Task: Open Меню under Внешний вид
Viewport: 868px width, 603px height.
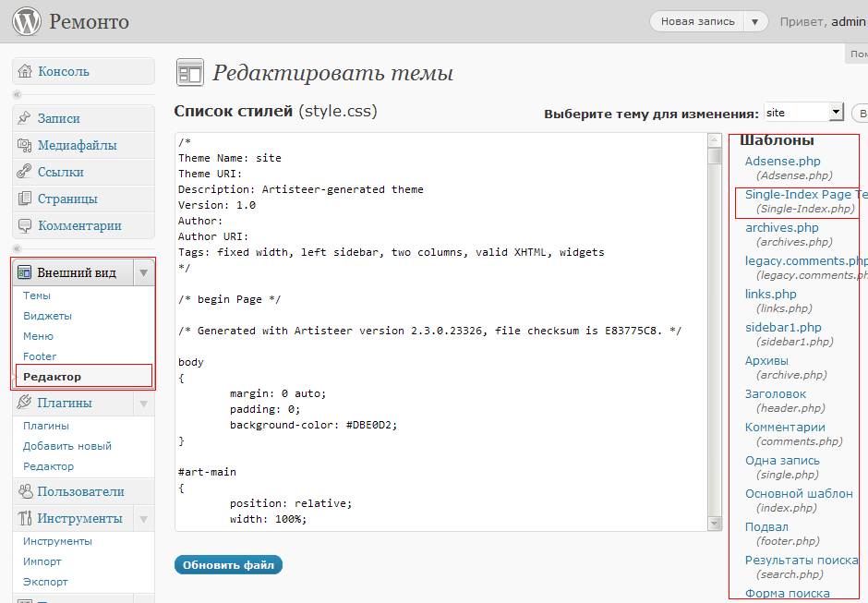Action: coord(38,336)
